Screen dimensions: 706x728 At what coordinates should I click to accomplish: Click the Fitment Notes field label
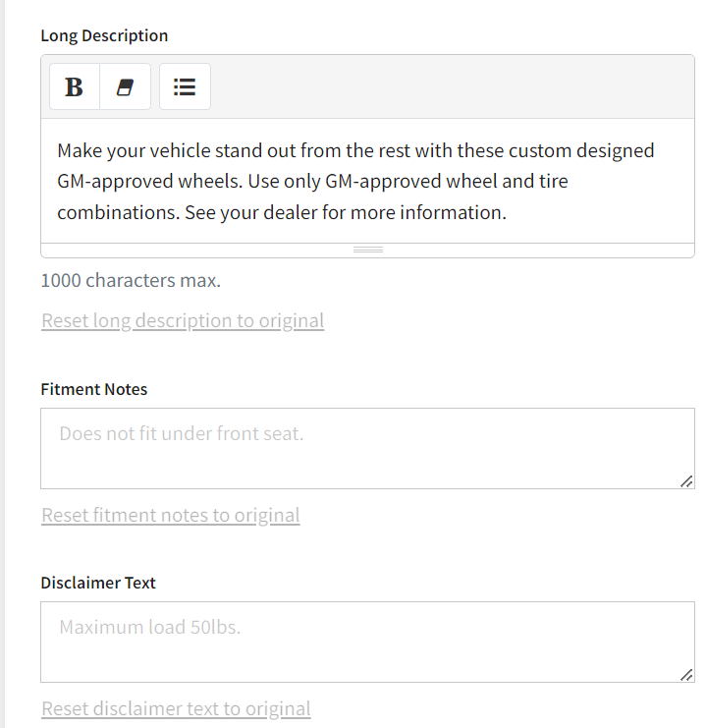coord(94,389)
